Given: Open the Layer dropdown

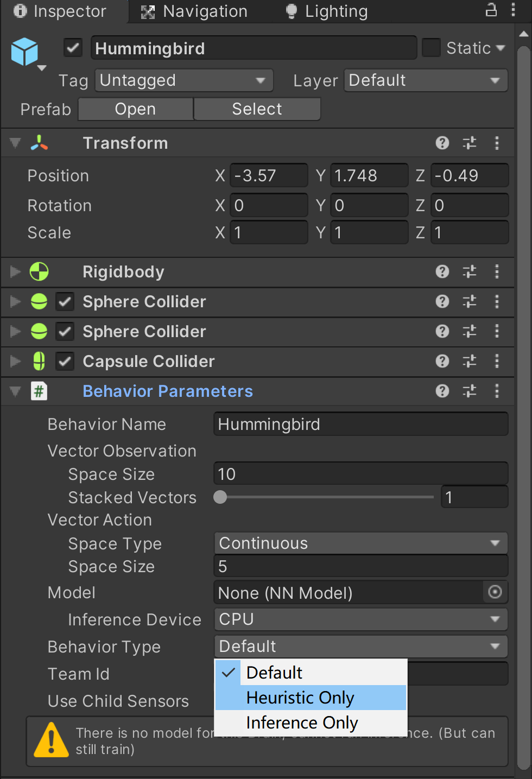Looking at the screenshot, I should (x=425, y=80).
